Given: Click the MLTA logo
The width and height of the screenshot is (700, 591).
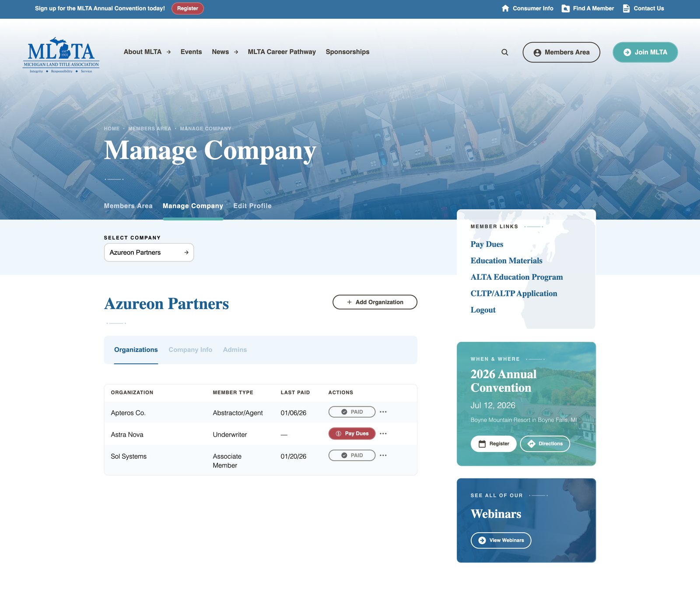Looking at the screenshot, I should pos(61,55).
